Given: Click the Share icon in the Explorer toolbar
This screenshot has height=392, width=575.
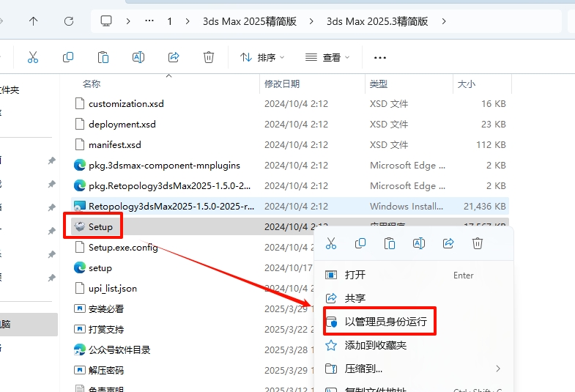Looking at the screenshot, I should [174, 57].
